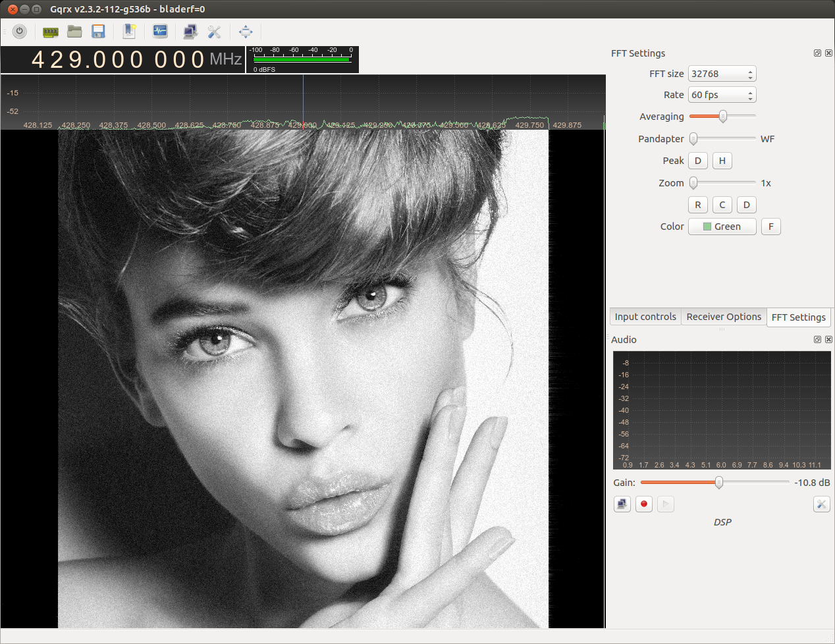Click the floppy disk save settings icon
The height and width of the screenshot is (644, 835).
coord(98,31)
